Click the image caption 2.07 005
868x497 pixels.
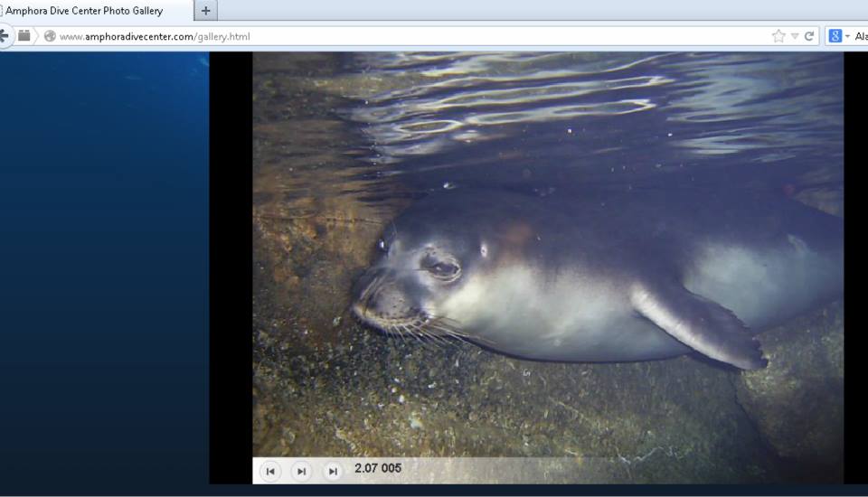tap(378, 468)
